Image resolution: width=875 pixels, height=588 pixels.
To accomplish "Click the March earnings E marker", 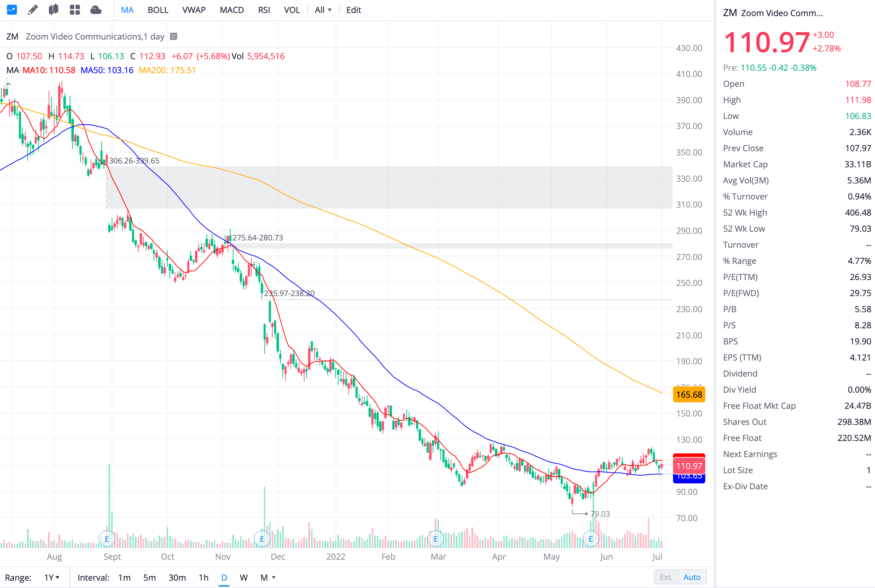I will (436, 539).
